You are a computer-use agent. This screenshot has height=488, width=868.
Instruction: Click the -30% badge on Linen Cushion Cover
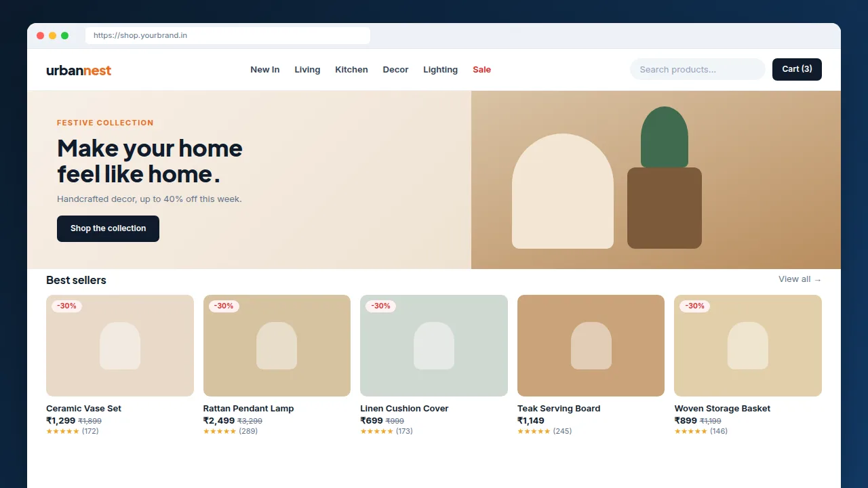tap(380, 306)
